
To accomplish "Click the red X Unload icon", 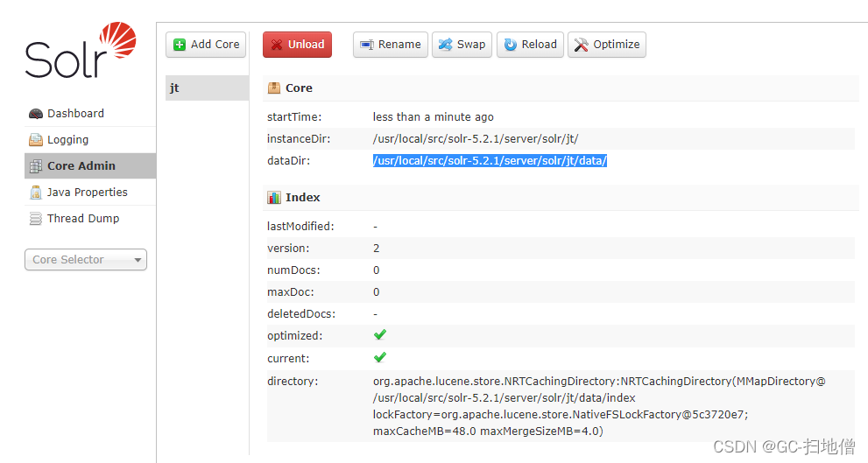I will (277, 45).
